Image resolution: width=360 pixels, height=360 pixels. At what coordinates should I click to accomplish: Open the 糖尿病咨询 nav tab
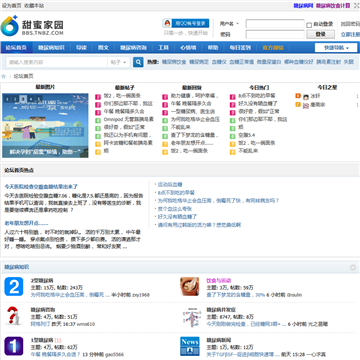[133, 48]
